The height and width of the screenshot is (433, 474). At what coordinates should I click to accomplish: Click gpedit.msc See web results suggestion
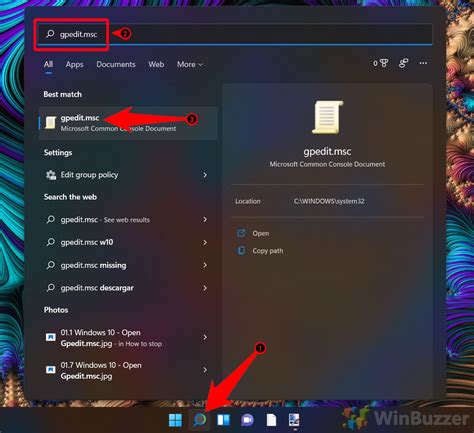pos(128,219)
